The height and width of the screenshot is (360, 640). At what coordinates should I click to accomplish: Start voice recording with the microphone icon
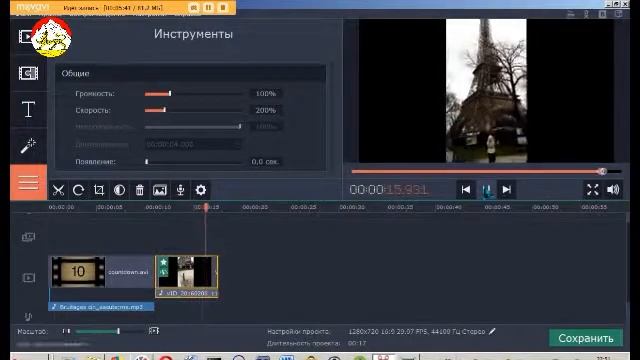point(180,190)
